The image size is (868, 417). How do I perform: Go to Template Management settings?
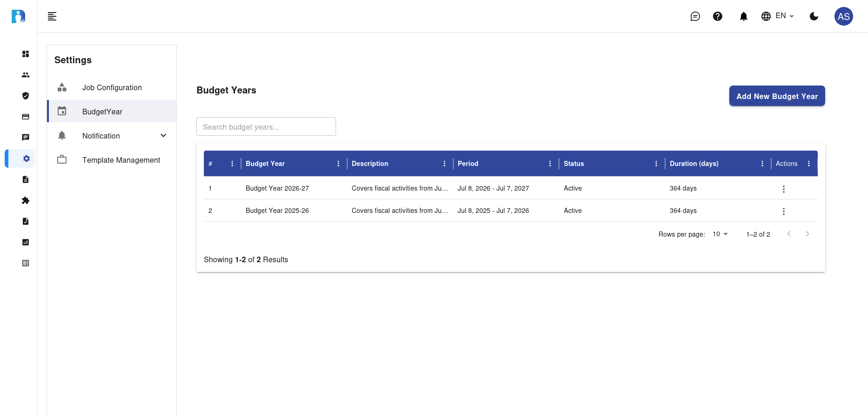[121, 160]
